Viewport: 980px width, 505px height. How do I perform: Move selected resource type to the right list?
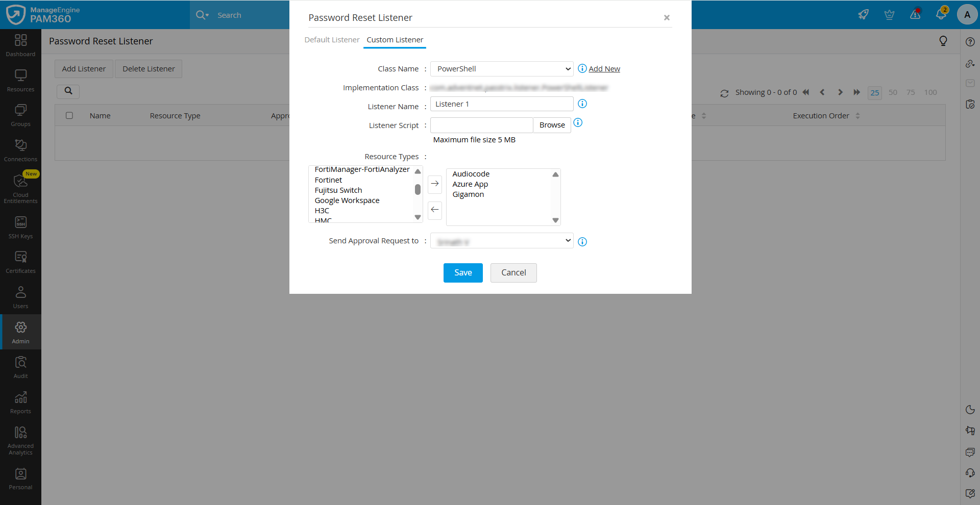tap(435, 184)
